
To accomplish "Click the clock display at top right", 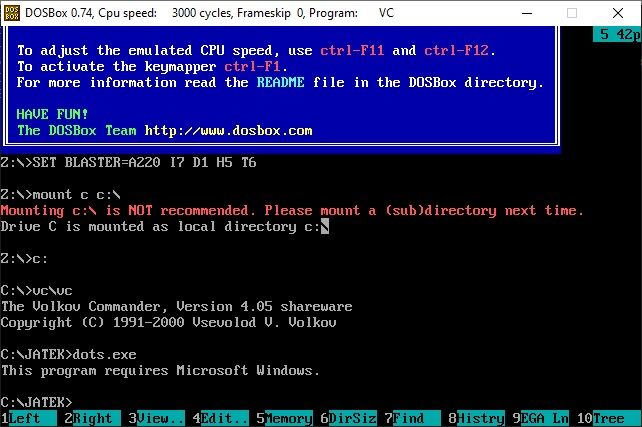I will (x=617, y=34).
